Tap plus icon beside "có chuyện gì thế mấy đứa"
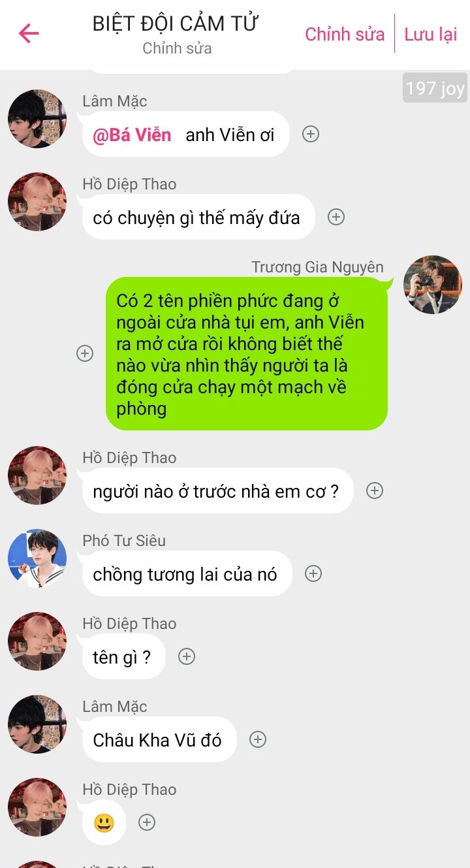The width and height of the screenshot is (470, 868). 336,217
